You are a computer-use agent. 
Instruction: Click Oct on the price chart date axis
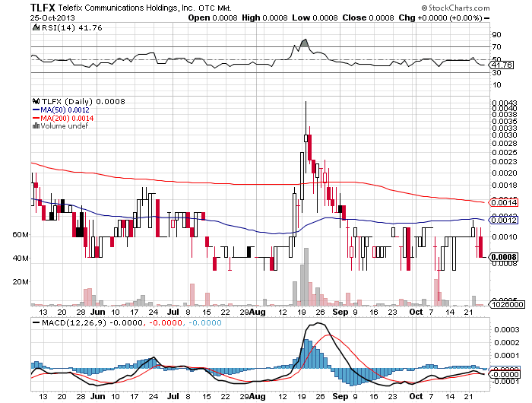click(x=416, y=312)
